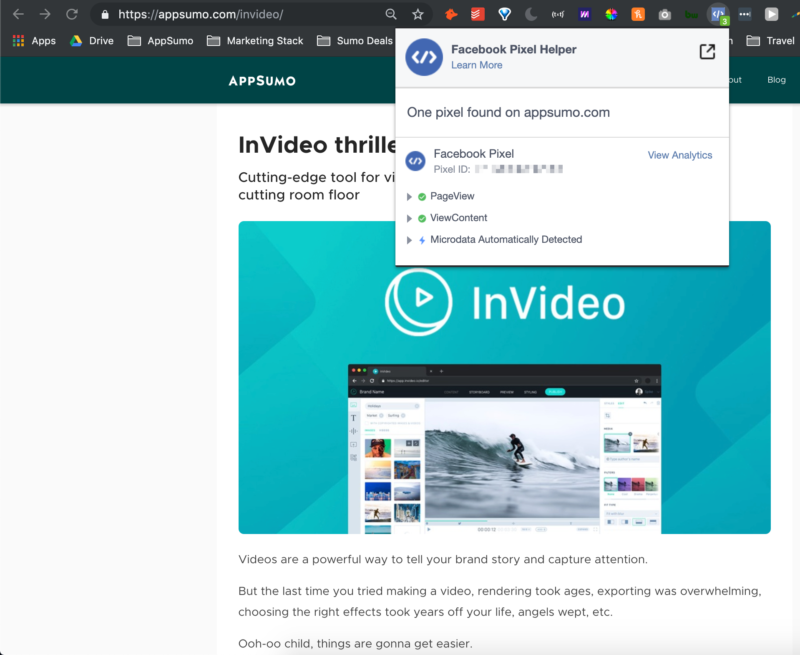Click the 'ViewContent' event label
800x655 pixels.
pyautogui.click(x=459, y=218)
